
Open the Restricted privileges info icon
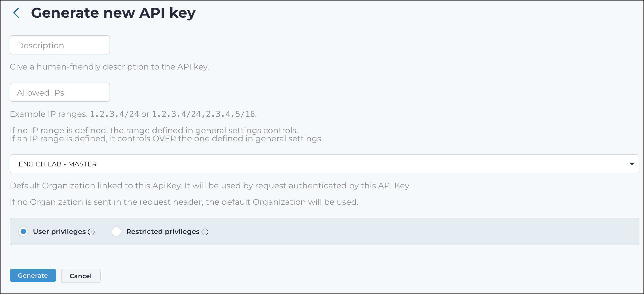205,232
